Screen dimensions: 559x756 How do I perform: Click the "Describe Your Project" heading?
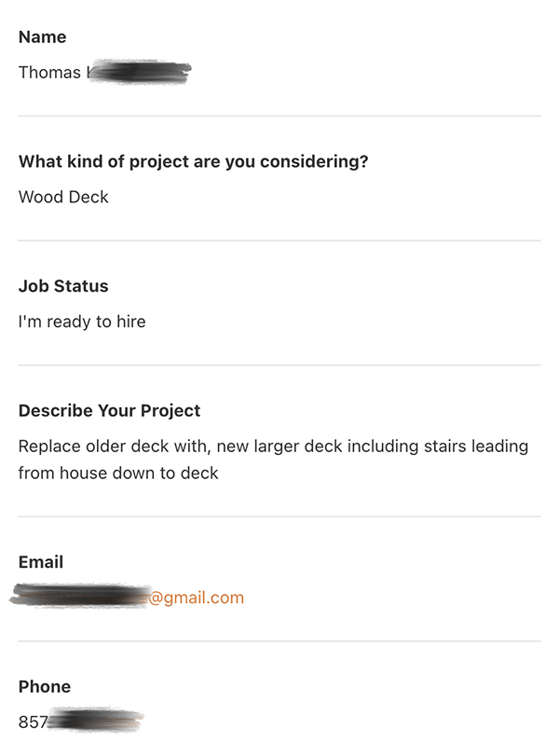[109, 411]
